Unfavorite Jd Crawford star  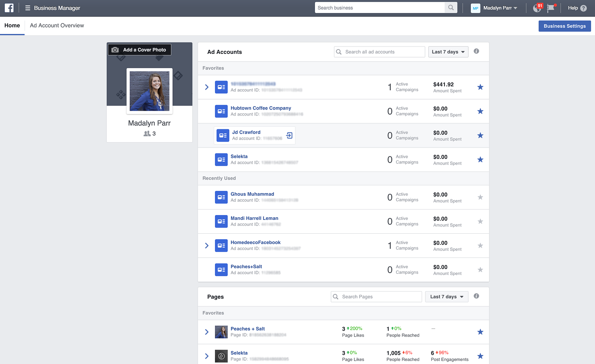[x=480, y=136]
